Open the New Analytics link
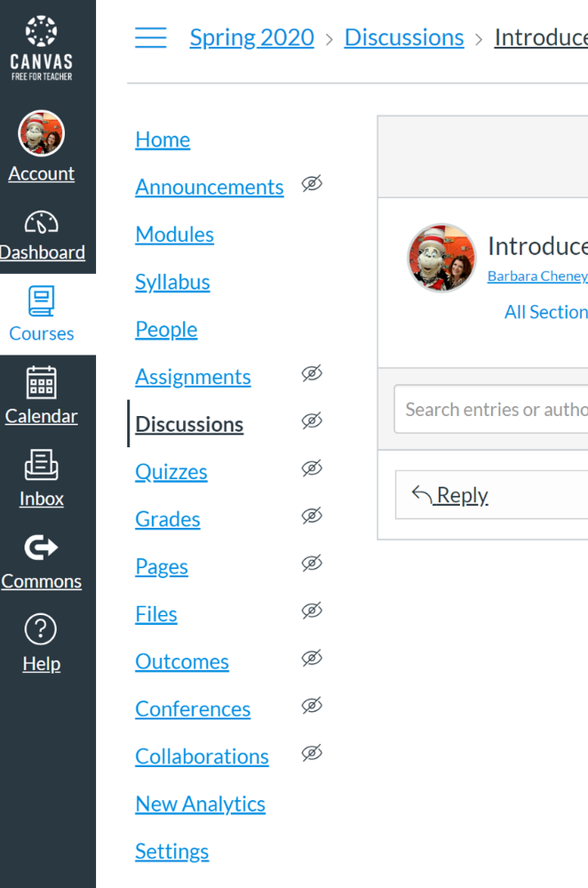This screenshot has width=588, height=888. coord(200,804)
